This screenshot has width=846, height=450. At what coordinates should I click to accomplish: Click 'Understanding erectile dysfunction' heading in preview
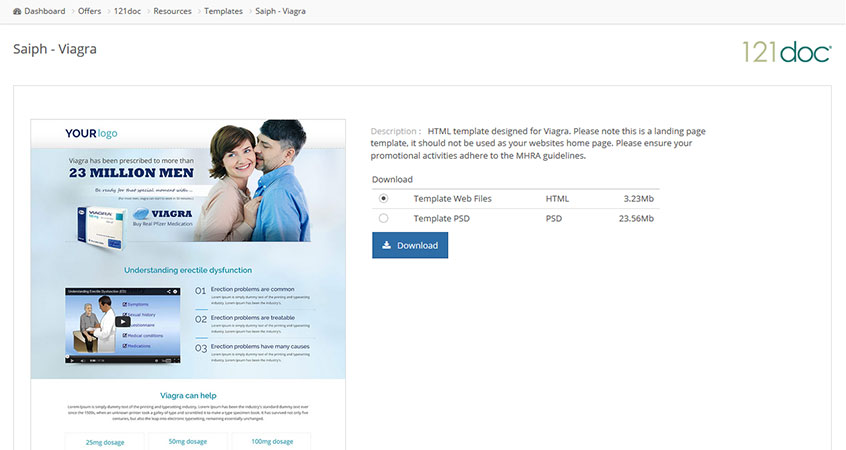pos(188,270)
